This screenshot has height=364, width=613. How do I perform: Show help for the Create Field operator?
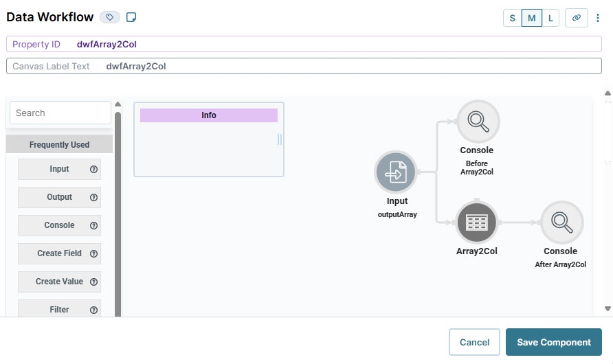tap(94, 253)
